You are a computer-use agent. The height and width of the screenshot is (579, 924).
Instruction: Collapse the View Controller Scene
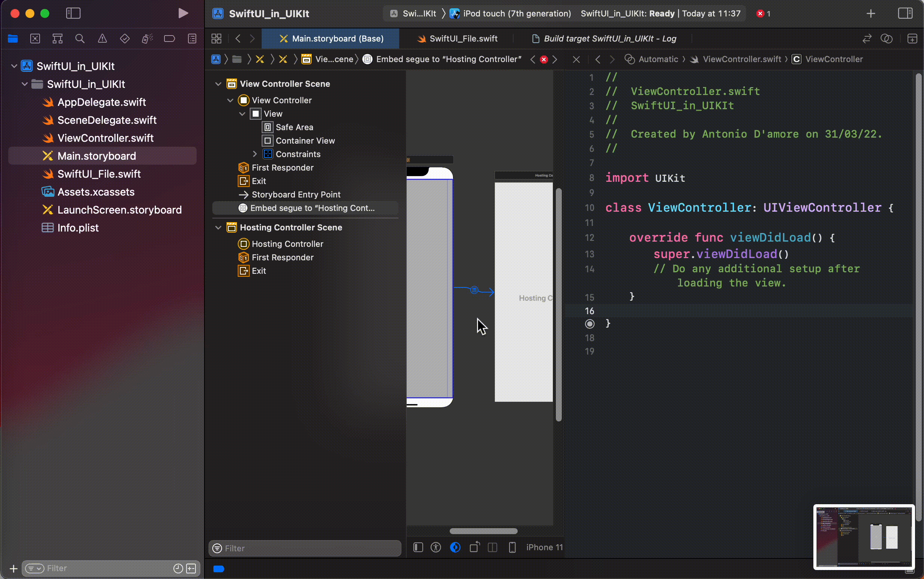coord(218,84)
